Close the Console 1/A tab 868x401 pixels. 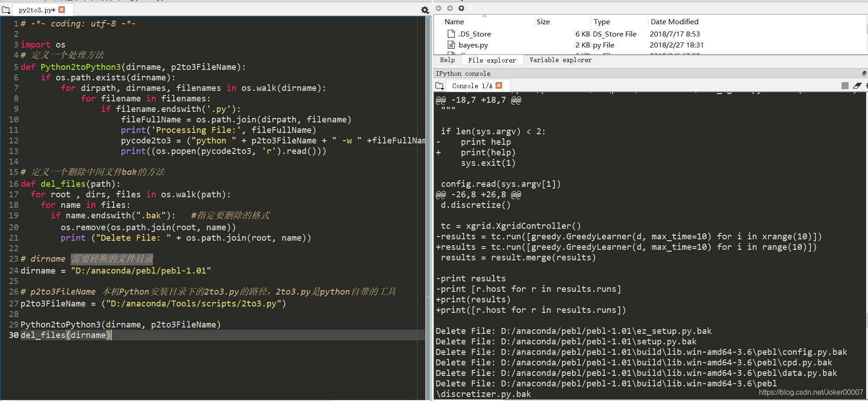click(x=499, y=85)
